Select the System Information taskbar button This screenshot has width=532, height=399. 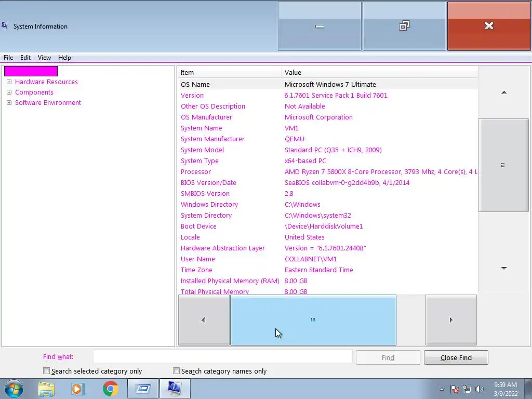(175, 389)
